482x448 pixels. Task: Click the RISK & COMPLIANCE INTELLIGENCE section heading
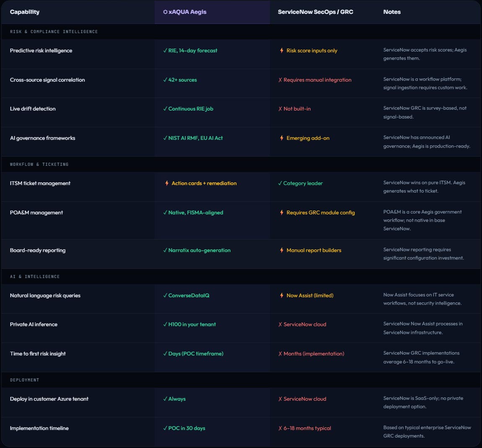[54, 32]
